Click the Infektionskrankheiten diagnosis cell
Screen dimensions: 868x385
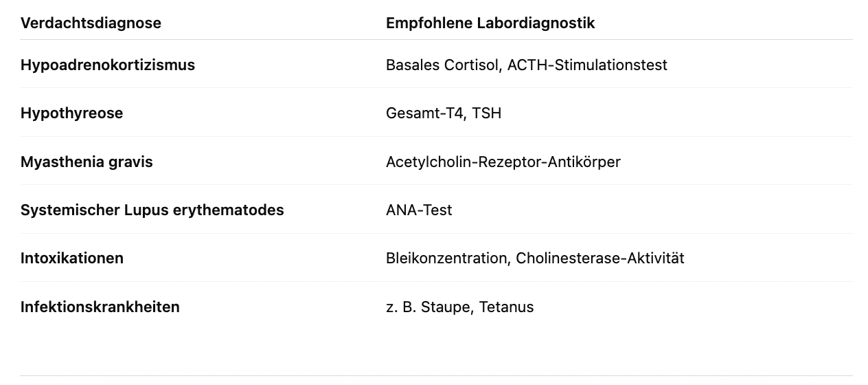point(100,307)
